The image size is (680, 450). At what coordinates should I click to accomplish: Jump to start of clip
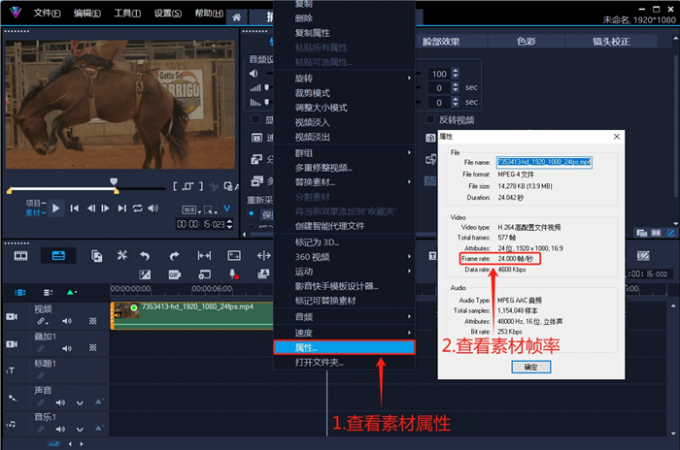click(75, 209)
